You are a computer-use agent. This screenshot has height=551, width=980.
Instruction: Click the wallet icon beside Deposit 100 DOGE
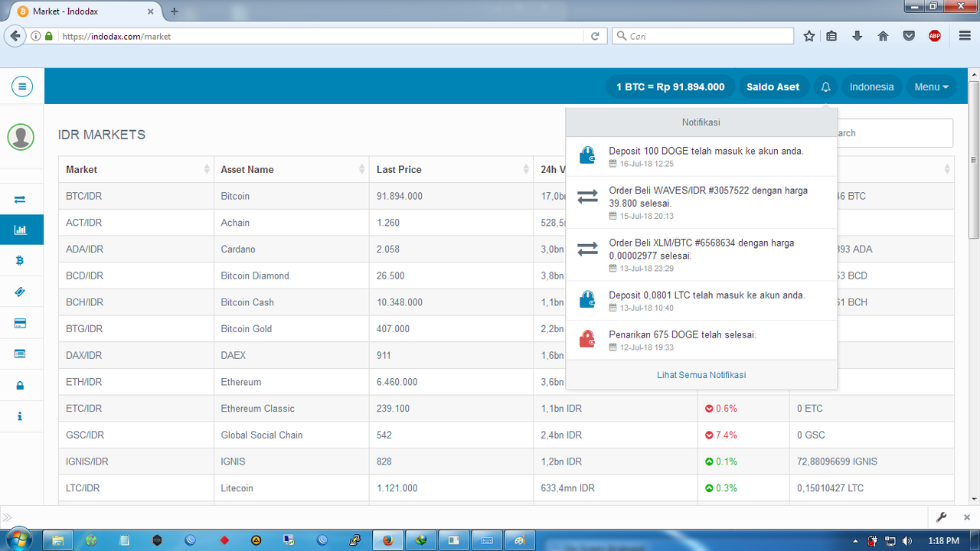(x=587, y=155)
